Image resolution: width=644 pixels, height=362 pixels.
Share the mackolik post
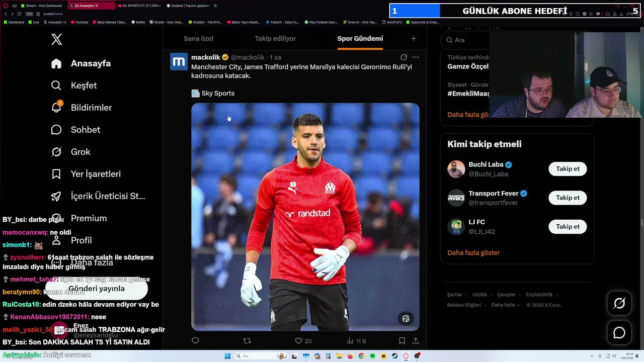(416, 341)
